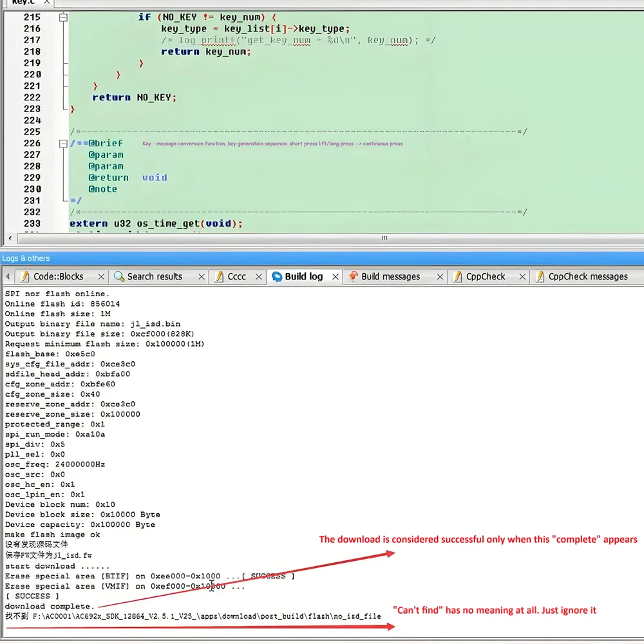Click the editor horizontal scrollbar thumb
The width and height of the screenshot is (644, 644).
[384, 238]
